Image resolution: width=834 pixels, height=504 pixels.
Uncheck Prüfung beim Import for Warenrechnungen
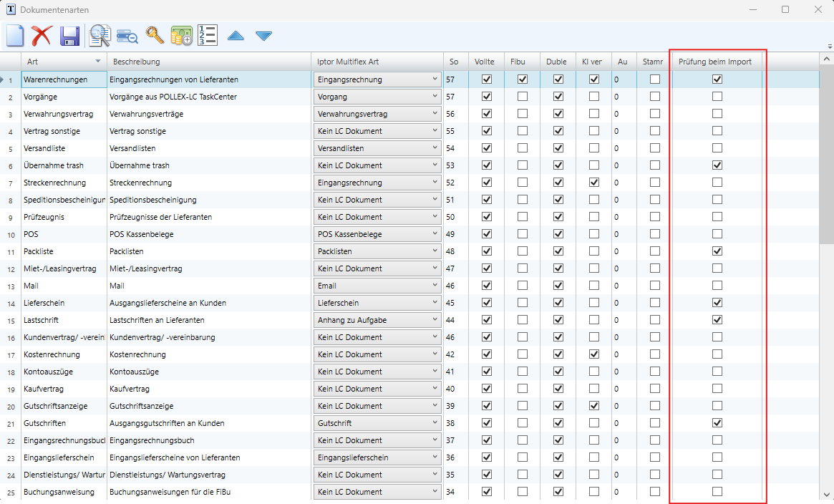pos(717,79)
